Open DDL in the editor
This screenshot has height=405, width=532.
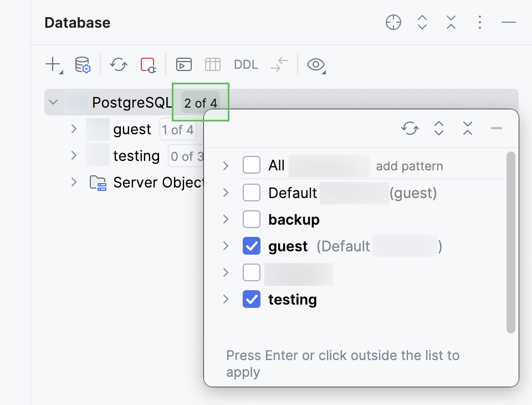(x=245, y=64)
